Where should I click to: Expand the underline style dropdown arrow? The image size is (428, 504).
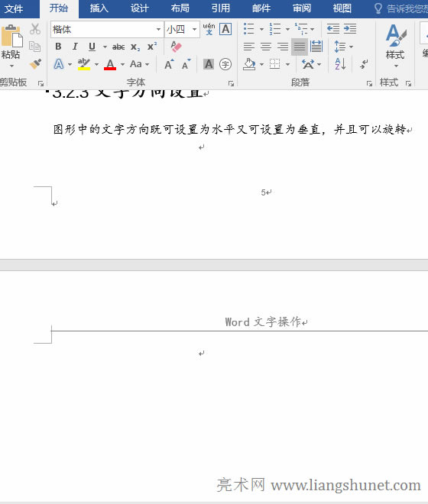(105, 47)
